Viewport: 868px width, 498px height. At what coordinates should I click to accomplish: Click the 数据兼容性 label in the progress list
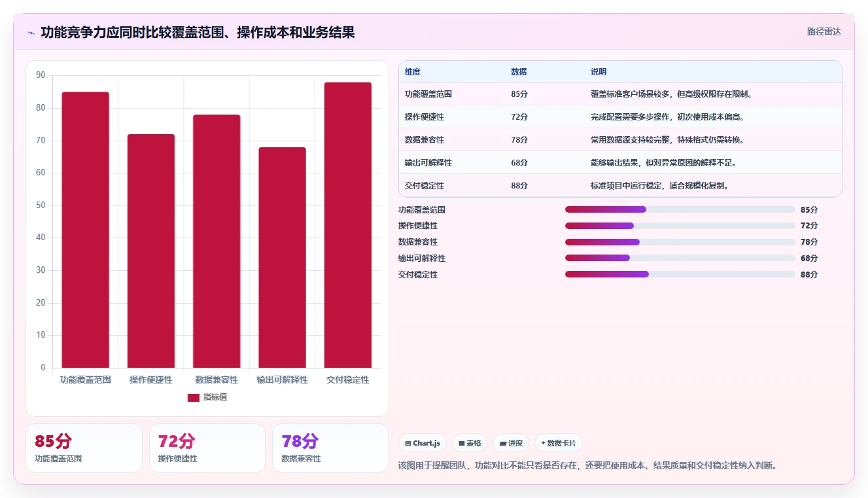coord(418,242)
